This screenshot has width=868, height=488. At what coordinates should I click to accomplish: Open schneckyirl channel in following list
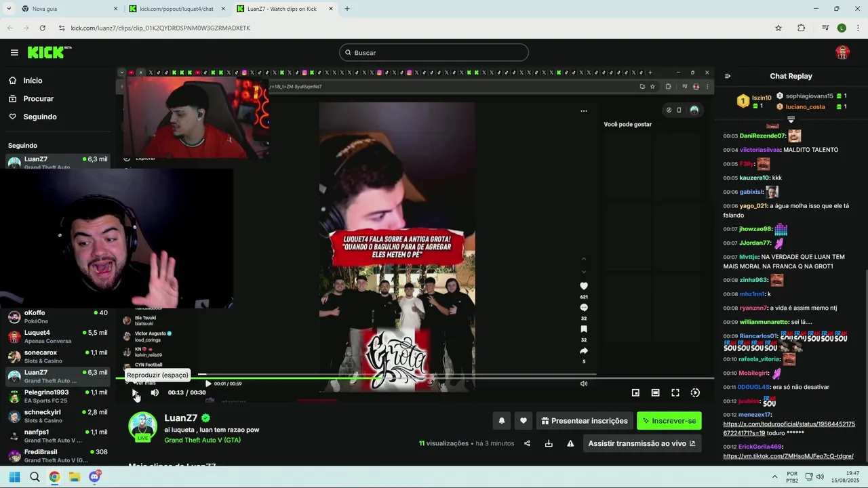[x=58, y=416]
